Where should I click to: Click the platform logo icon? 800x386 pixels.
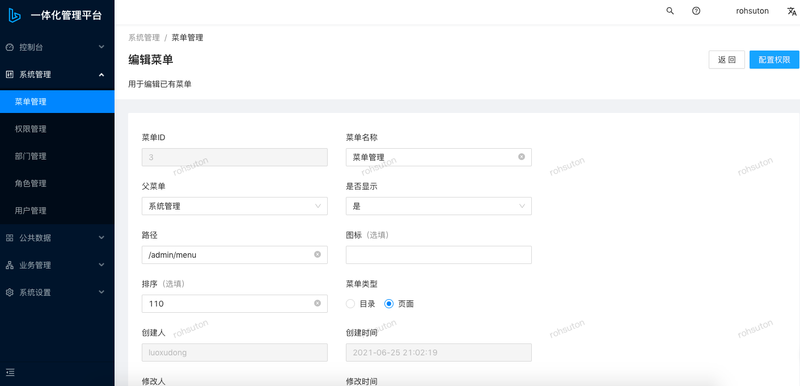(x=14, y=15)
